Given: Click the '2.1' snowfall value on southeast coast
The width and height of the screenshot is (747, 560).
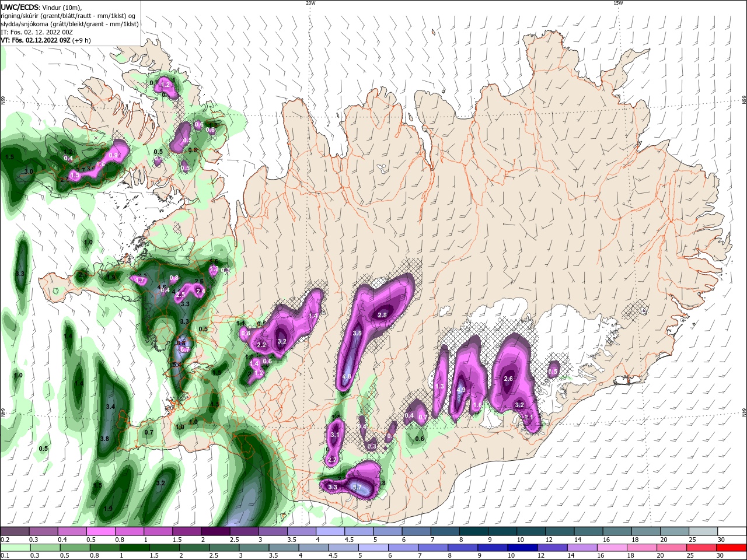Looking at the screenshot, I should [529, 417].
